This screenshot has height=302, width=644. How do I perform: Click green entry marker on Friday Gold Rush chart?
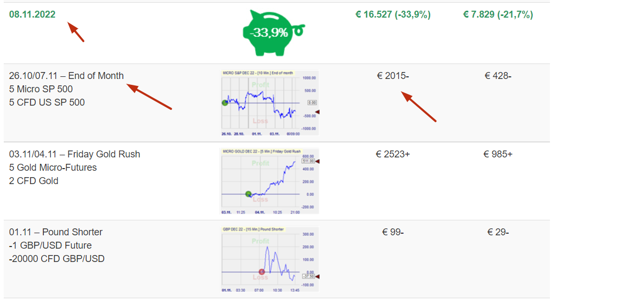249,194
